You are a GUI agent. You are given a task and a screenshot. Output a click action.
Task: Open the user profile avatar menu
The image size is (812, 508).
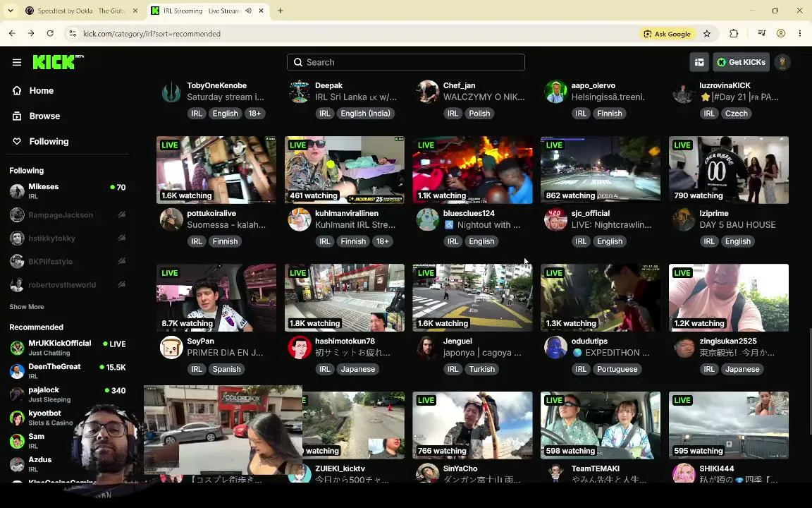coord(782,62)
